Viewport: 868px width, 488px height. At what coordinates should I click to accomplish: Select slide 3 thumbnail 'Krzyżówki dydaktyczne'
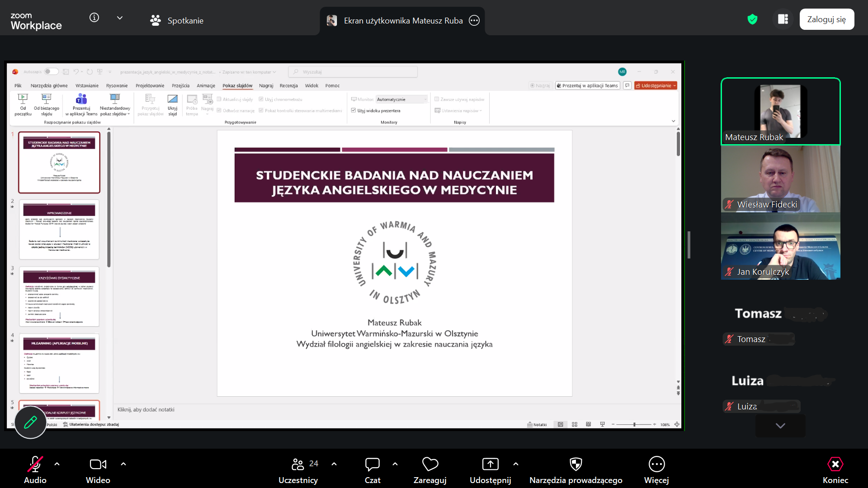(x=59, y=297)
